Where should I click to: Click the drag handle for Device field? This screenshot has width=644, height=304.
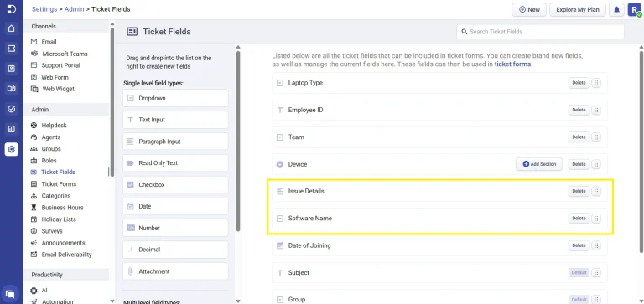(x=596, y=164)
